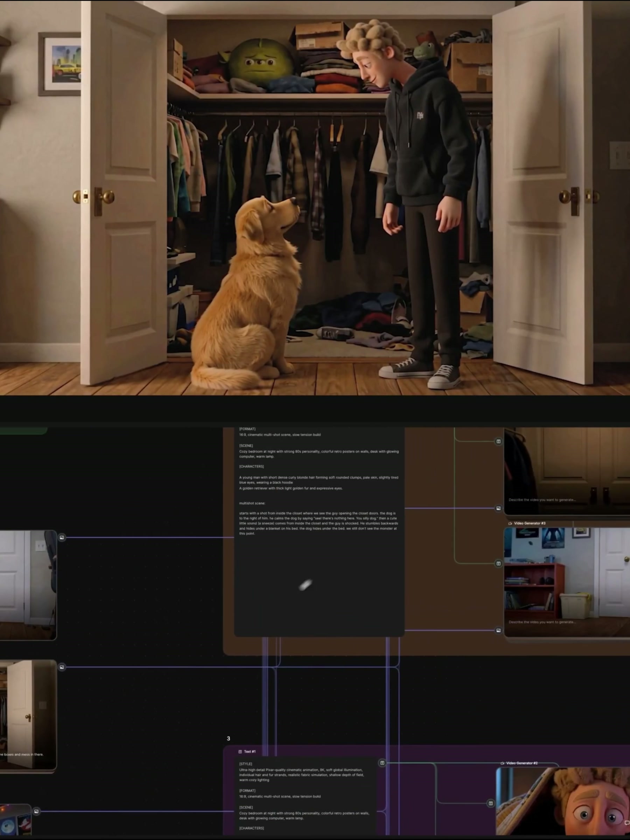Click the group number '3' label above Text #1

tap(228, 738)
